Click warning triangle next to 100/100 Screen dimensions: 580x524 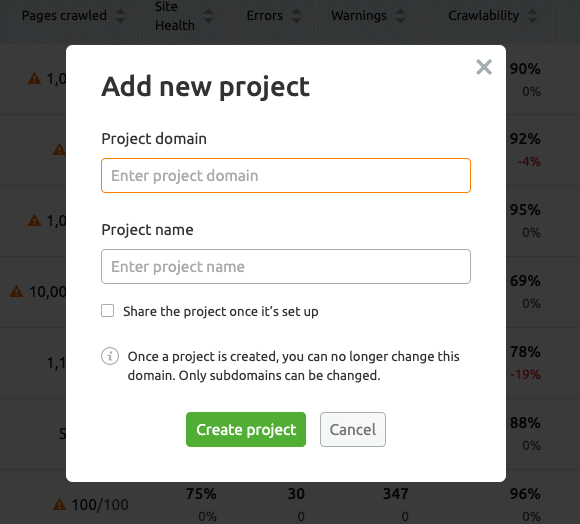pos(60,504)
